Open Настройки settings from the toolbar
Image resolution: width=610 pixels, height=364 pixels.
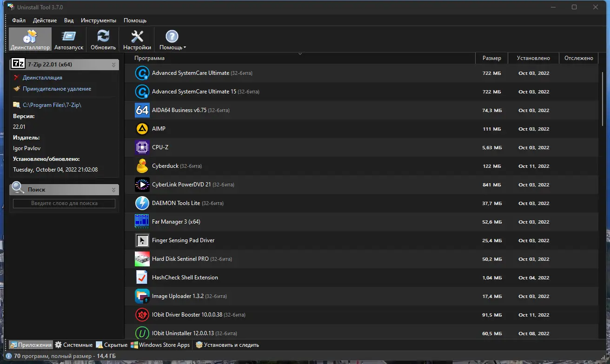click(x=137, y=40)
